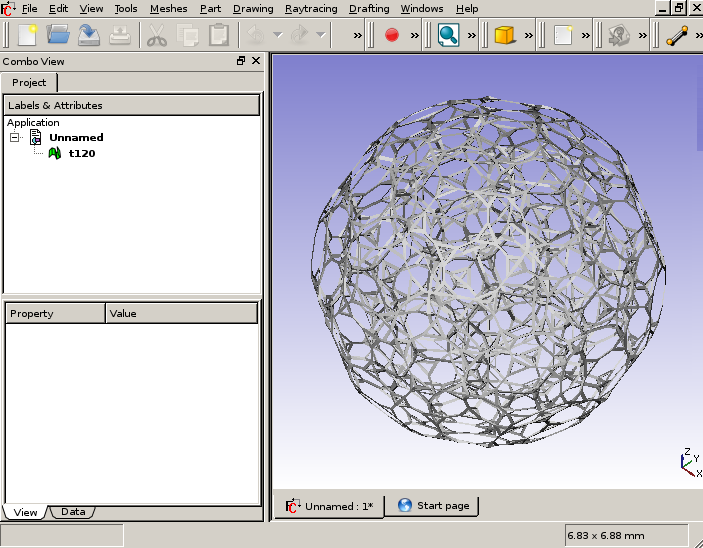
Task: Click the Open file folder icon
Action: pyautogui.click(x=58, y=35)
